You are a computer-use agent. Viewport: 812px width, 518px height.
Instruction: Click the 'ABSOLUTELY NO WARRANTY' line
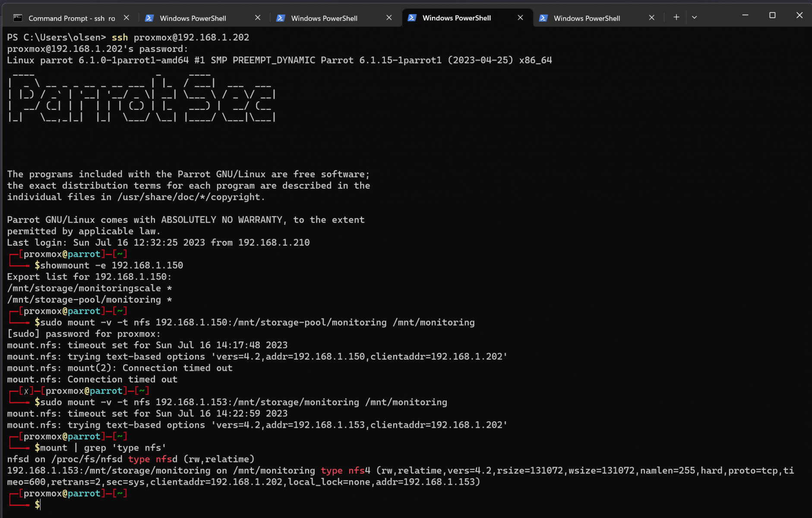[186, 220]
